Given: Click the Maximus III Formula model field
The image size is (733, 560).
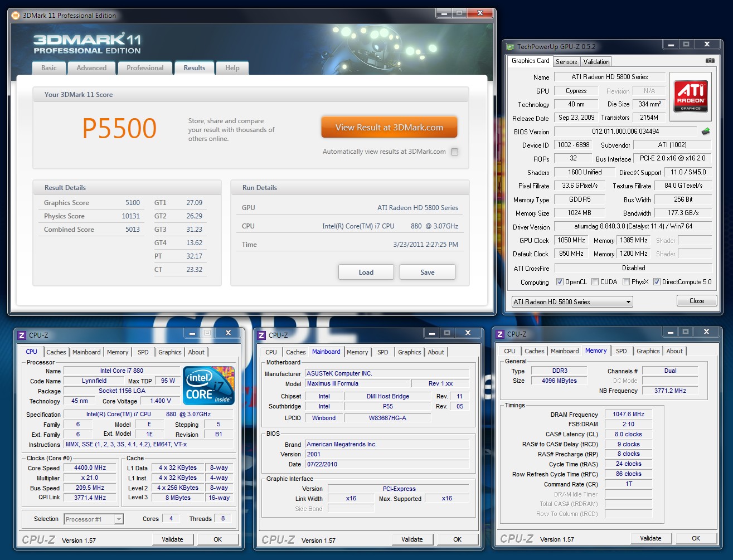Looking at the screenshot, I should click(x=357, y=383).
